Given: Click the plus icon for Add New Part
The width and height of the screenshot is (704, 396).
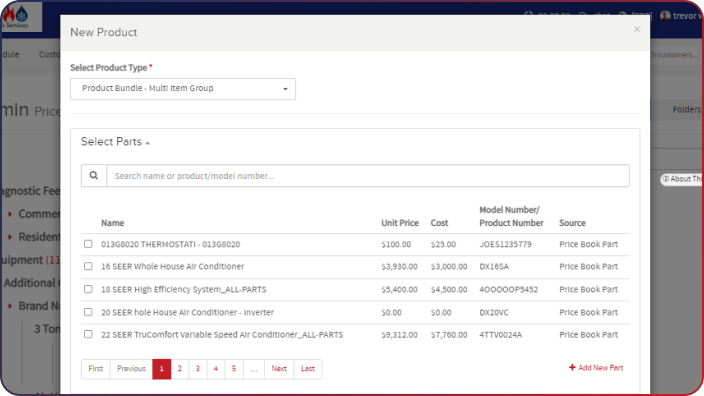Looking at the screenshot, I should [x=572, y=367].
